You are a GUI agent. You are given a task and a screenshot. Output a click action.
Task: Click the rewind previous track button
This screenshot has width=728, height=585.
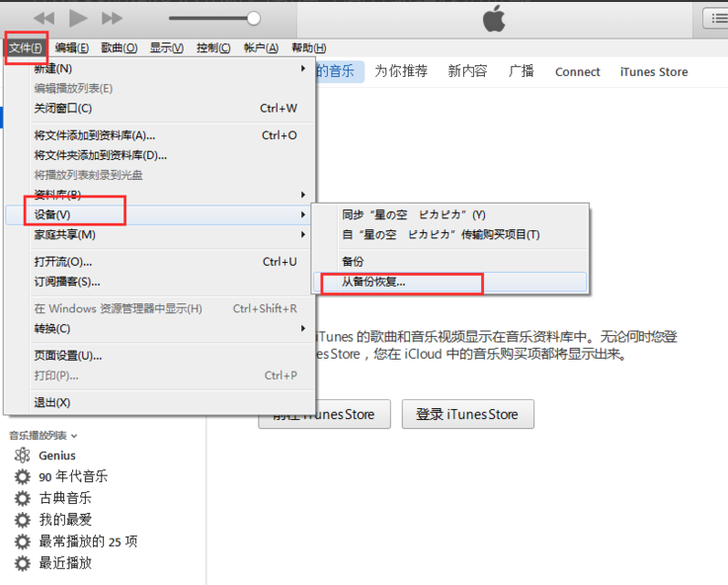pos(44,19)
